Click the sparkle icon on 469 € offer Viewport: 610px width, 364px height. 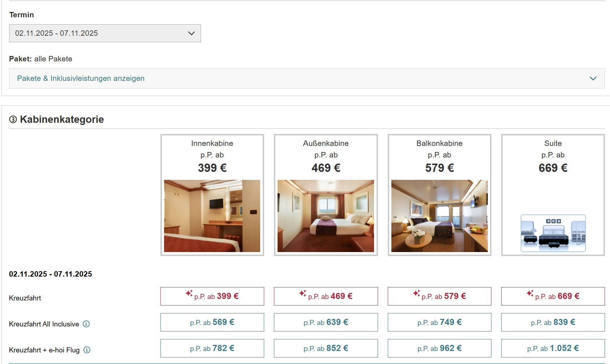(303, 293)
